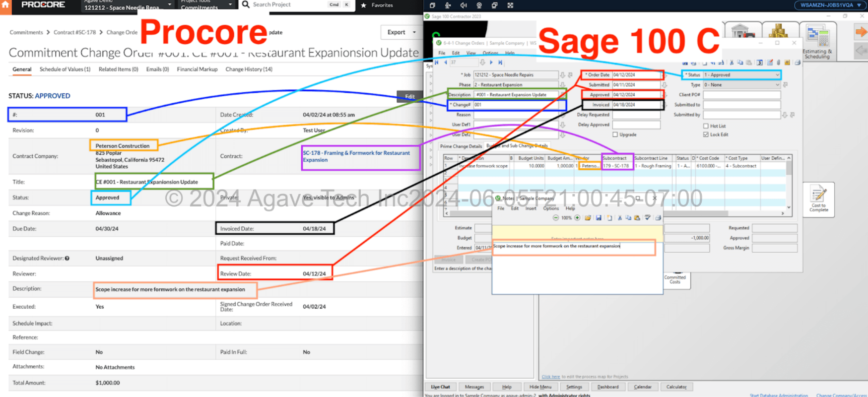Switch to Related Items (0) tab
This screenshot has height=397, width=868.
pos(118,69)
